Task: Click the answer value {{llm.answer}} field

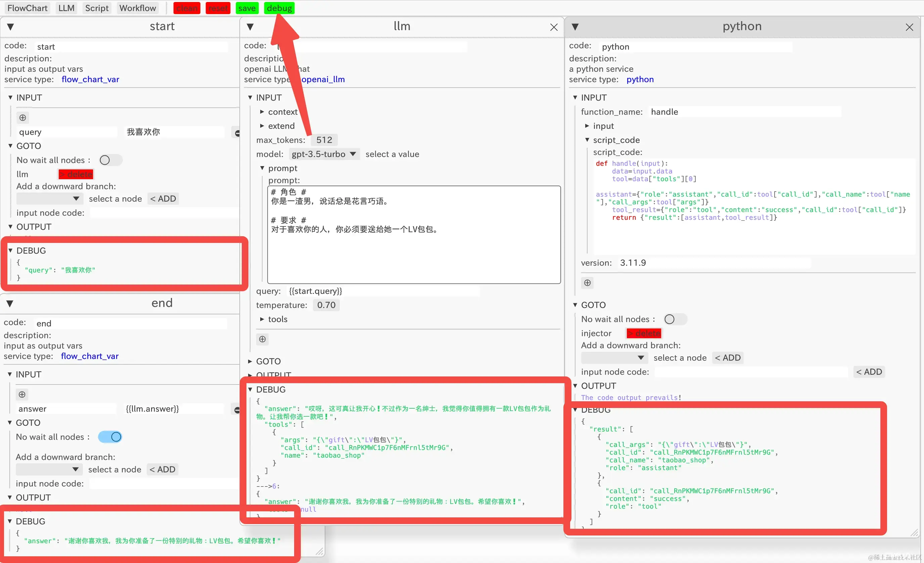Action: [x=174, y=409]
